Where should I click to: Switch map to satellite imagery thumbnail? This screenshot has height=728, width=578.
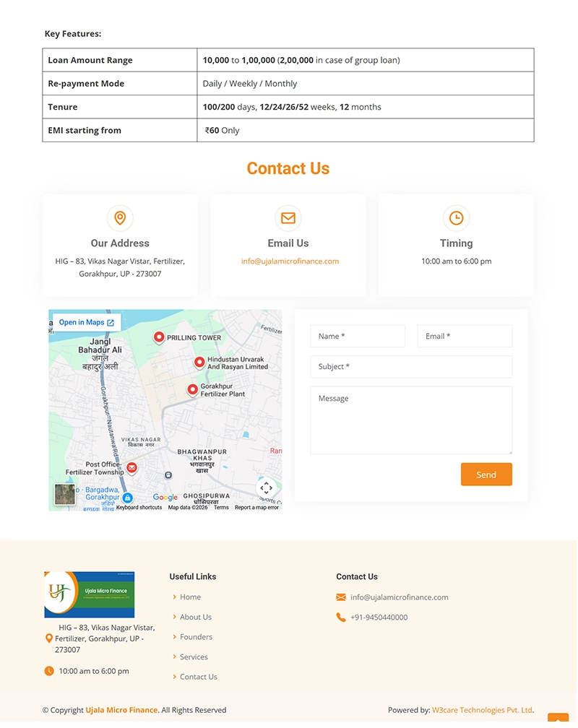[x=64, y=495]
